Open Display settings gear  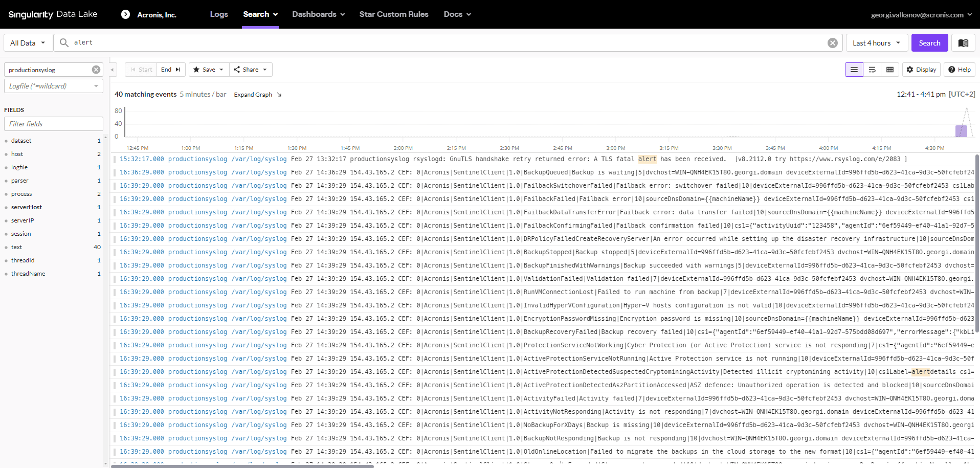921,70
